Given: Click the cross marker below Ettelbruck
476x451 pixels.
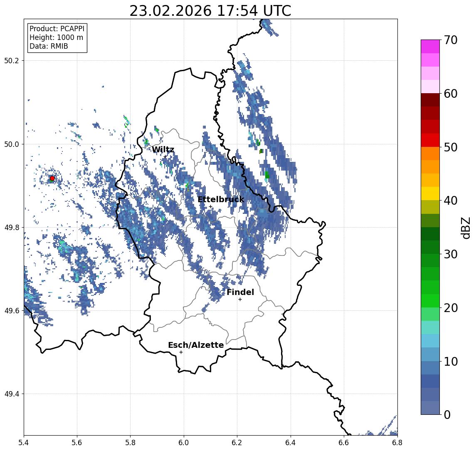Looking at the screenshot, I should pyautogui.click(x=210, y=207).
